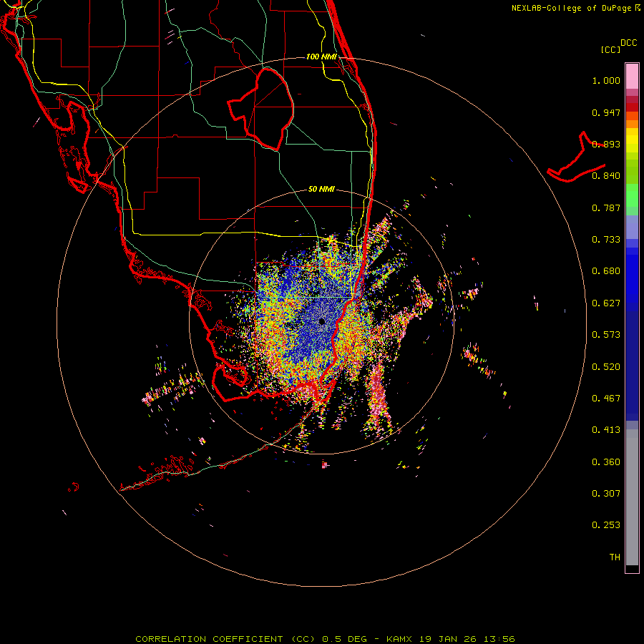Click the 0.787 color scale label
Viewport: 644px width, 644px height.
tap(606, 208)
